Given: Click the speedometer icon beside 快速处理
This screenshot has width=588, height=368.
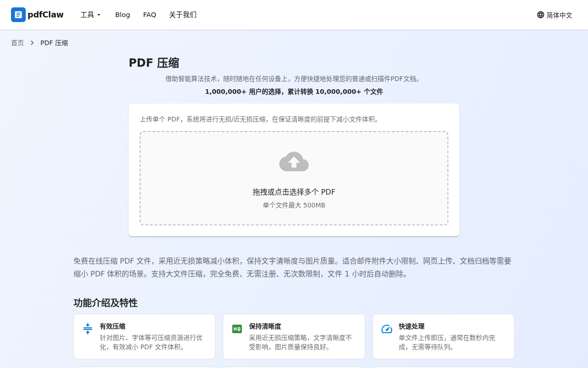Looking at the screenshot, I should coord(387,329).
